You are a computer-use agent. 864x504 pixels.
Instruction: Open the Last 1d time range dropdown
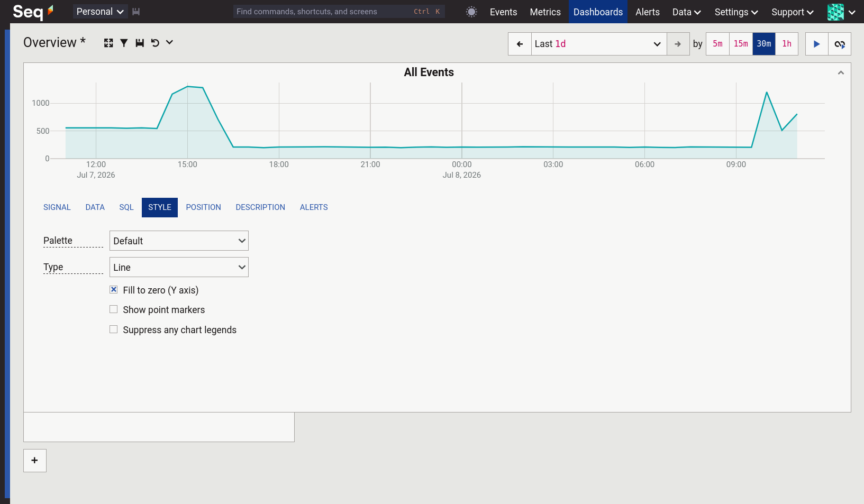tap(599, 44)
